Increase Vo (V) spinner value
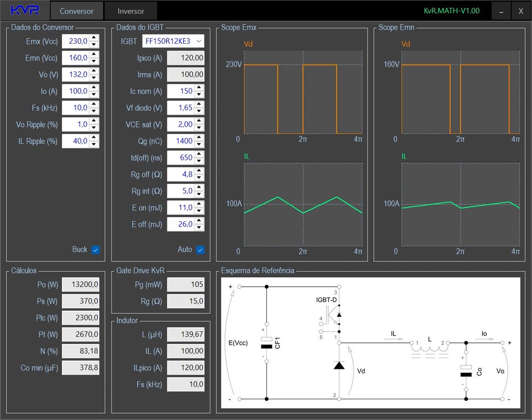The height and width of the screenshot is (420, 532). (94, 71)
